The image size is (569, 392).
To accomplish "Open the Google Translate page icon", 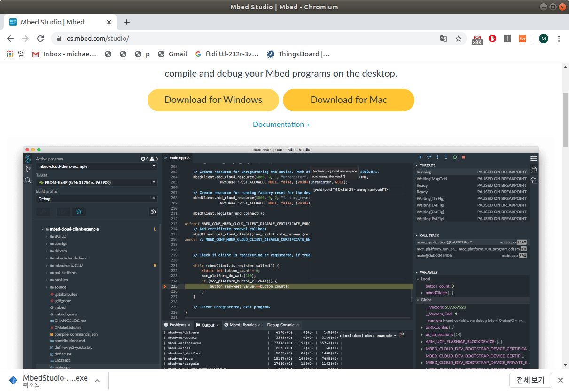I will [x=443, y=39].
